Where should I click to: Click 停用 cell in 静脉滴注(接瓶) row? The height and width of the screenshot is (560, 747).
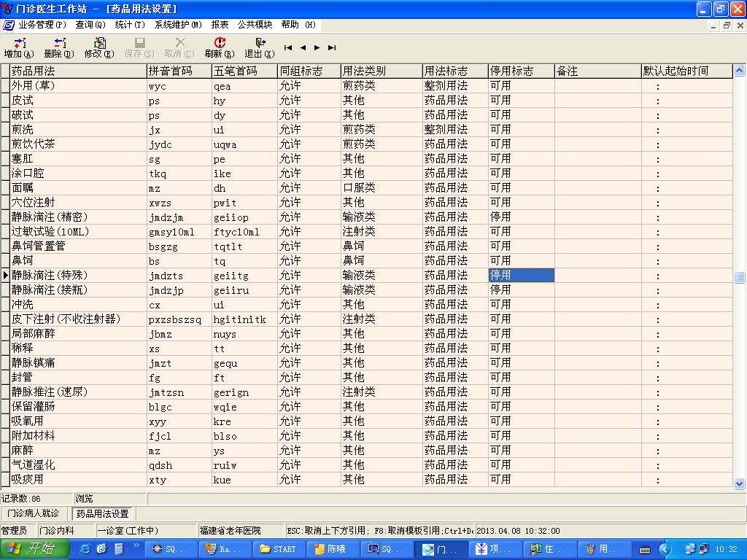pos(522,290)
